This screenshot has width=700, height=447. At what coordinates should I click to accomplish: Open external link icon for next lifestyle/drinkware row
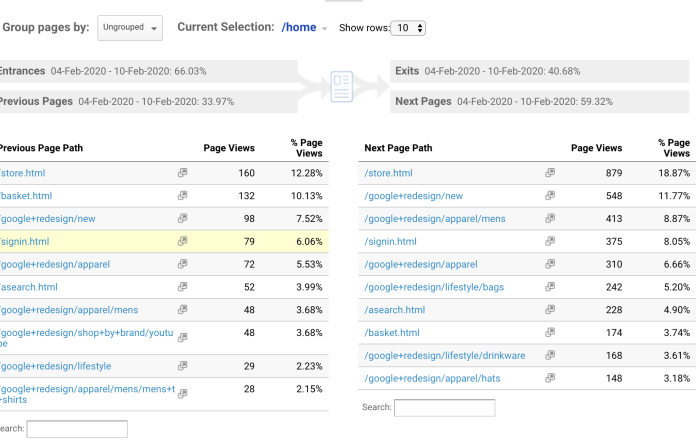550,355
